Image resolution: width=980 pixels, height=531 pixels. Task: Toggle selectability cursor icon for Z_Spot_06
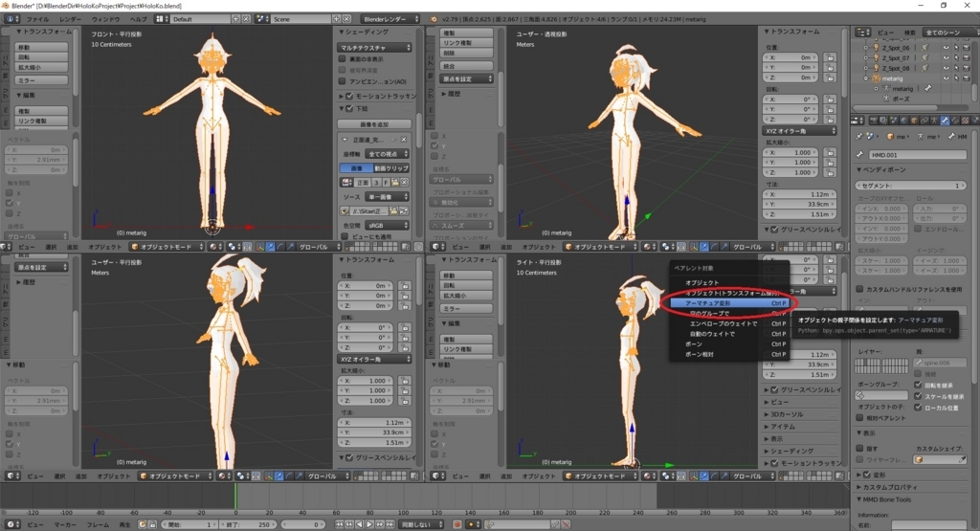point(956,48)
